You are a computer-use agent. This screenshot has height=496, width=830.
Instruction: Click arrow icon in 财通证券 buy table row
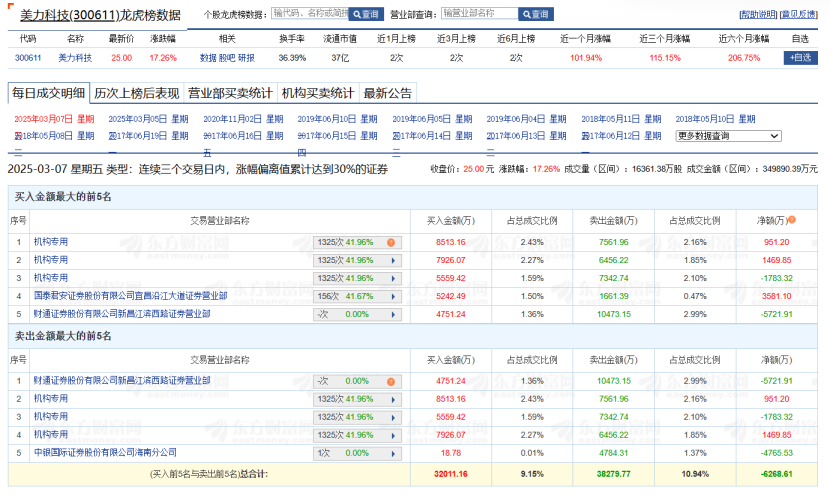point(391,314)
